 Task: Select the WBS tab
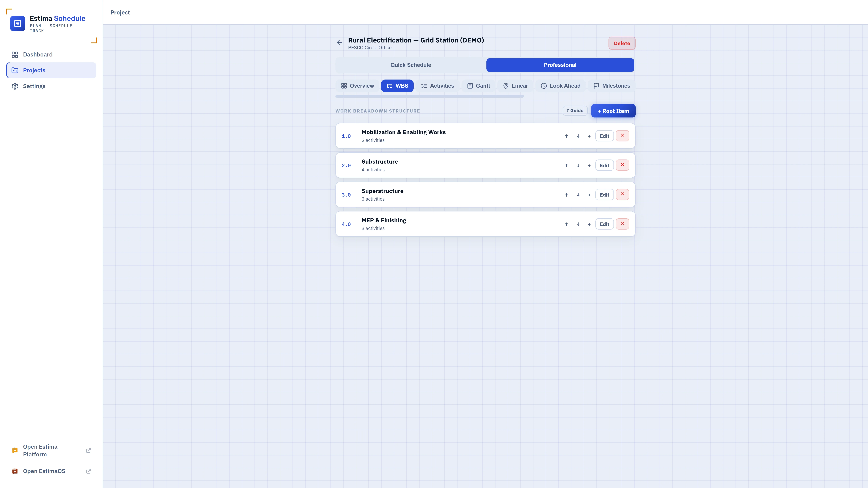(397, 86)
